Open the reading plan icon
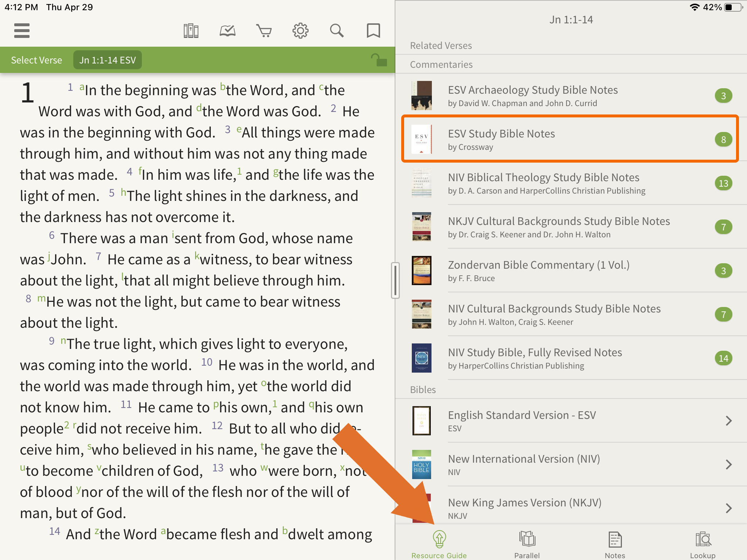 point(227,31)
